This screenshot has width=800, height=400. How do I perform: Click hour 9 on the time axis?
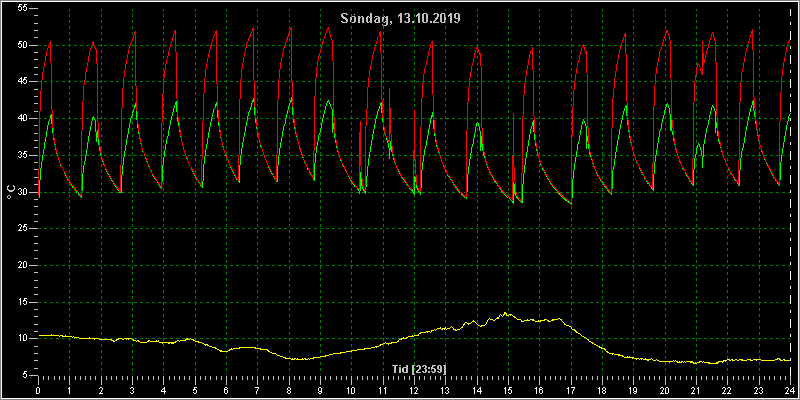click(x=320, y=391)
